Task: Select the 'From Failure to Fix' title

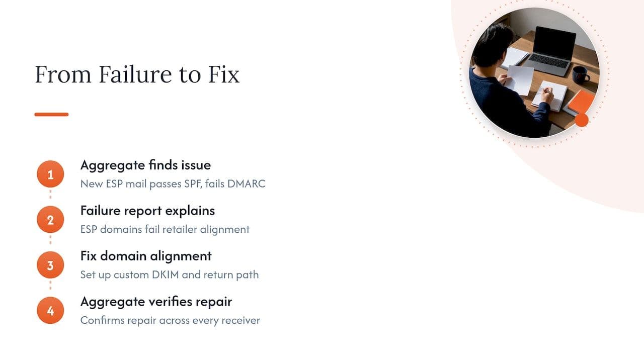Action: pyautogui.click(x=137, y=74)
